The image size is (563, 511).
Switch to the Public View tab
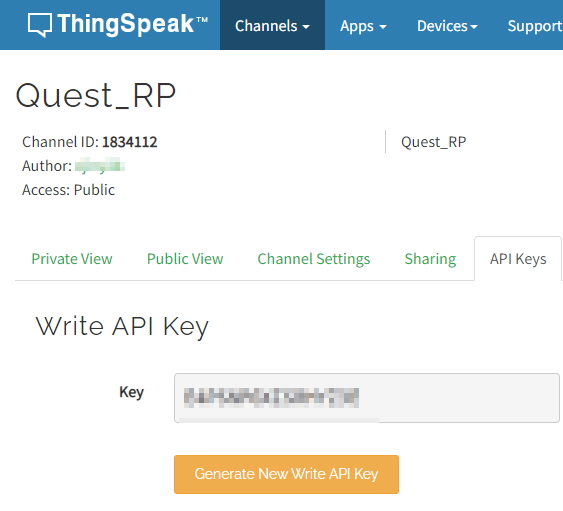tap(185, 259)
